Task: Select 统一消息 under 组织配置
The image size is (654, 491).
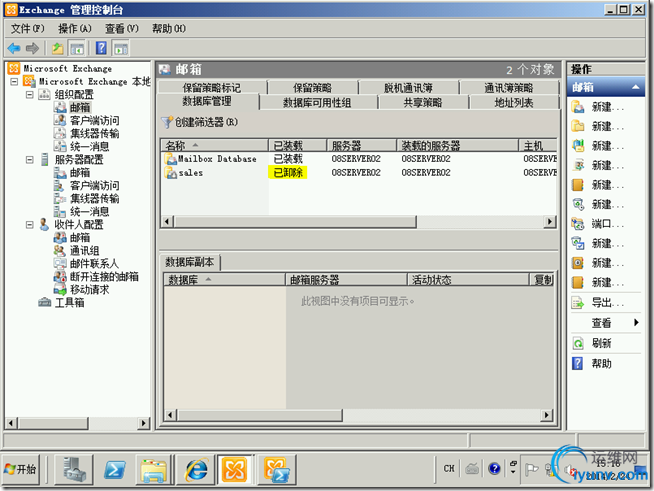Action: [89, 146]
